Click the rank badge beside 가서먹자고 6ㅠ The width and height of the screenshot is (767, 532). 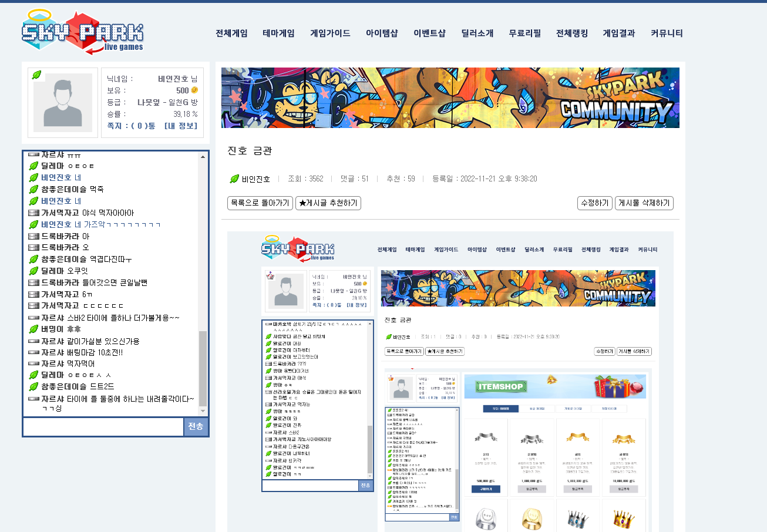pos(33,294)
